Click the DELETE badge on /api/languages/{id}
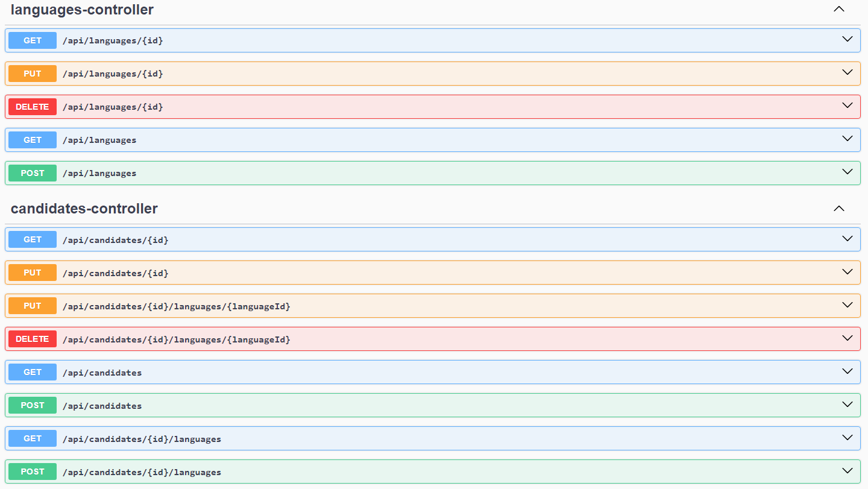 32,107
